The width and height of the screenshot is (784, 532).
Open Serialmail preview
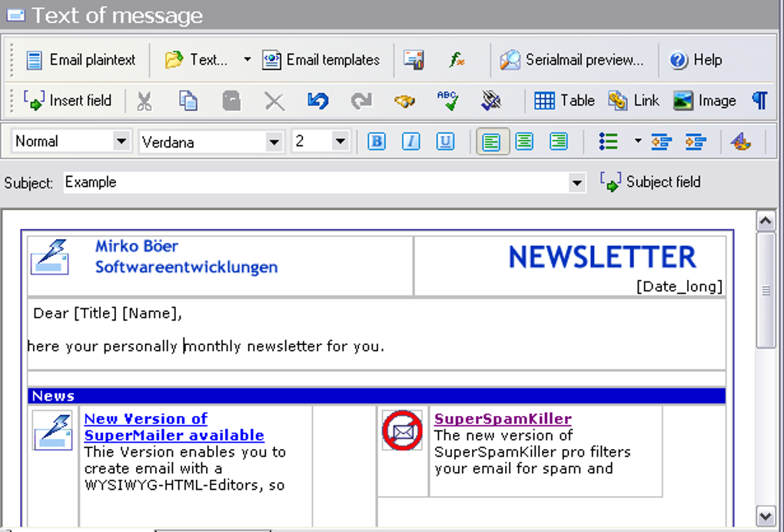click(x=572, y=60)
